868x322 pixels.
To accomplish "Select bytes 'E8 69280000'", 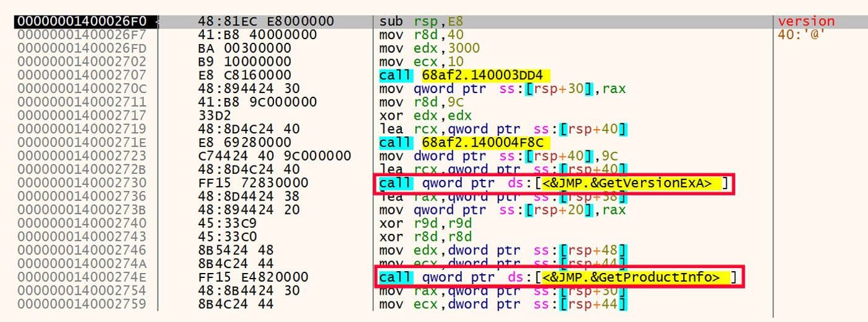I will click(244, 143).
